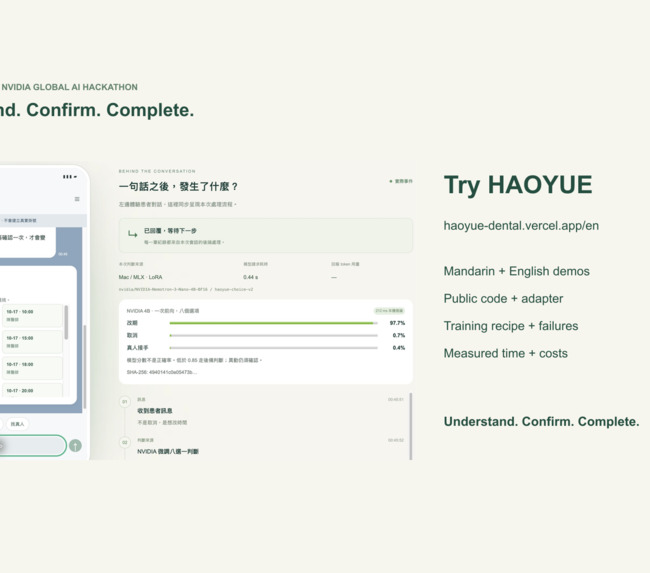Click the "Mac / MLX · LoRA" value
650x573 pixels.
[141, 277]
